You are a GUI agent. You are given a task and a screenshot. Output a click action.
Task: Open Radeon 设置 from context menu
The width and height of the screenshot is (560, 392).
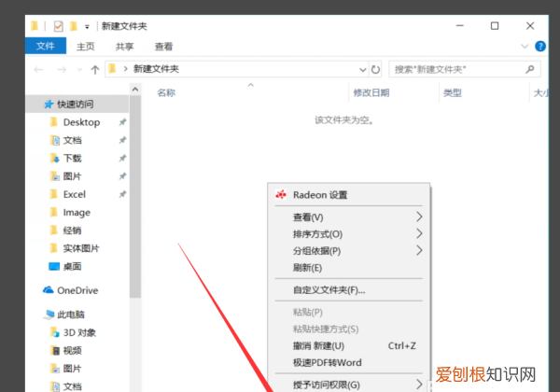tap(348, 195)
